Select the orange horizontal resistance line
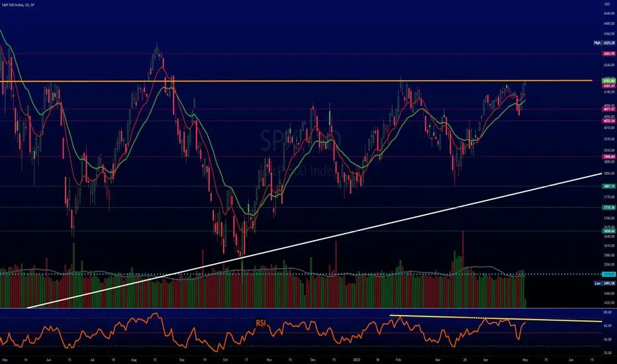This screenshot has height=364, width=617. [295, 81]
